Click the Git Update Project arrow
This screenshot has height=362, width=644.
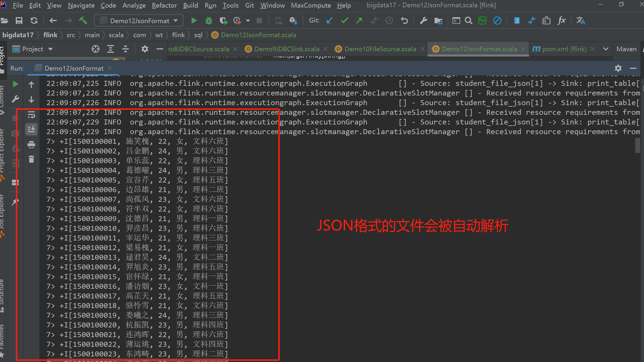click(330, 21)
